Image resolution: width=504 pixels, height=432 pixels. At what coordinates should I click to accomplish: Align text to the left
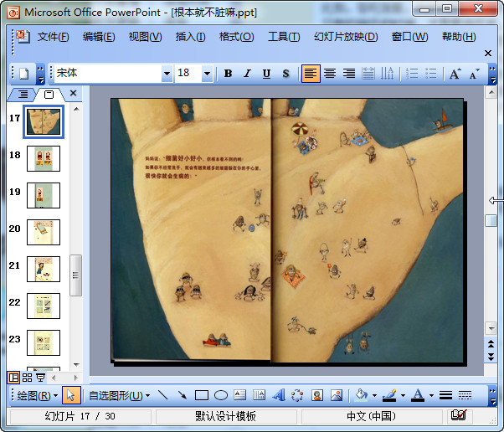tap(311, 74)
